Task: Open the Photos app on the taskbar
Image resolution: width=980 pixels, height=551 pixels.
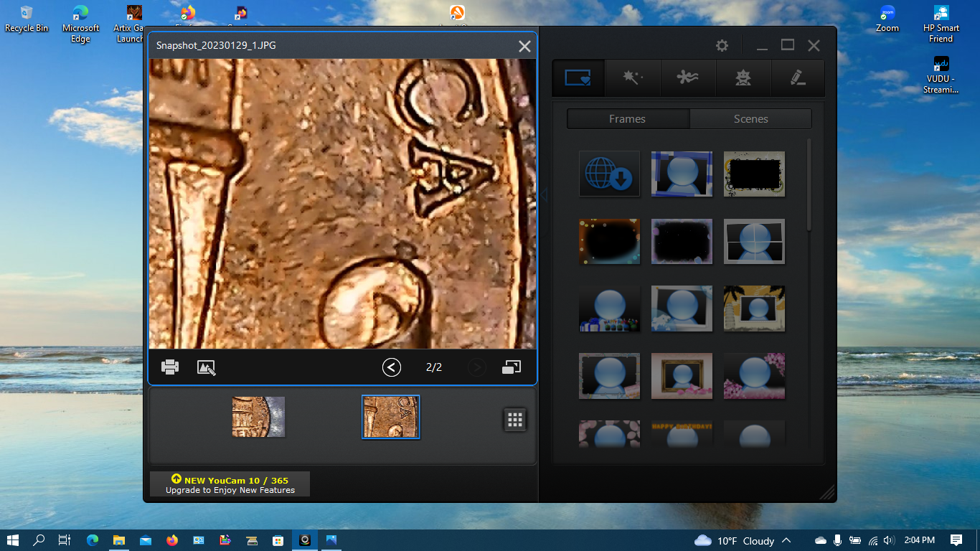Action: (x=331, y=540)
